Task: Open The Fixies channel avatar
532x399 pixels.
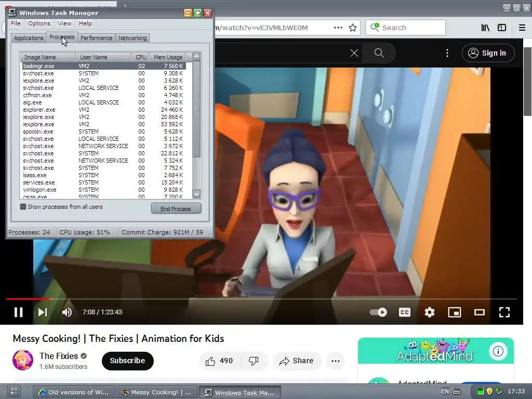Action: point(23,360)
